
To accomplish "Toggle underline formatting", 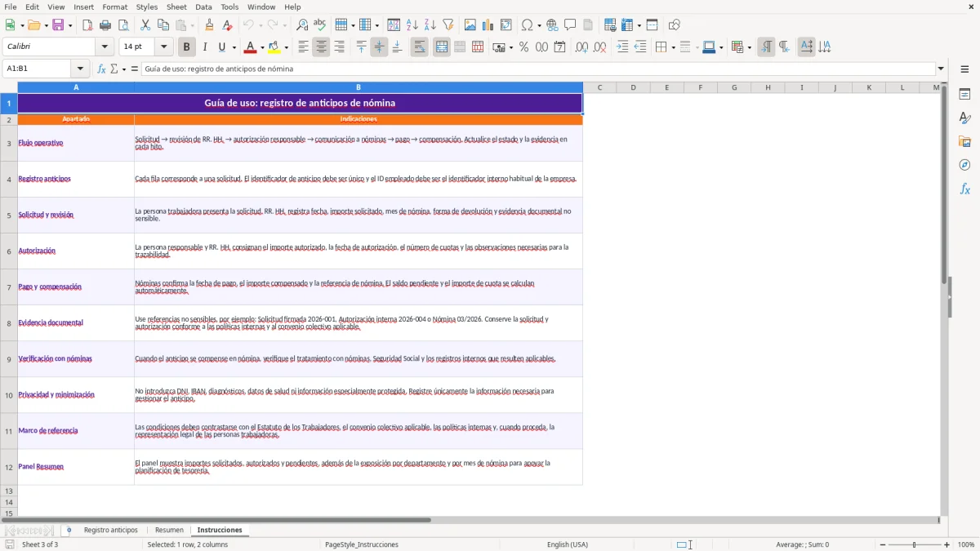I will pos(222,47).
